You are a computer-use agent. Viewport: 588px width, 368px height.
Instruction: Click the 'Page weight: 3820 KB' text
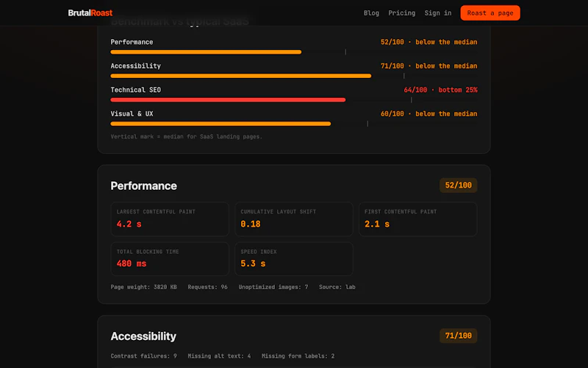[143, 287]
